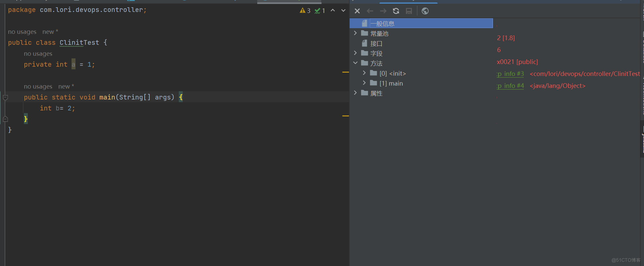Click the <java/lang/Object> value text
This screenshot has height=266, width=644.
pos(558,86)
